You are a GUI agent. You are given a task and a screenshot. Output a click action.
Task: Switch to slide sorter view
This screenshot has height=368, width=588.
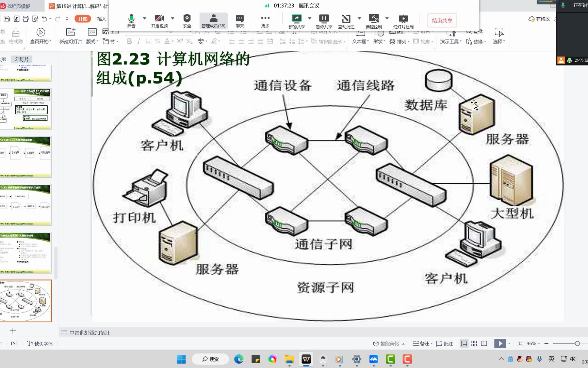474,343
